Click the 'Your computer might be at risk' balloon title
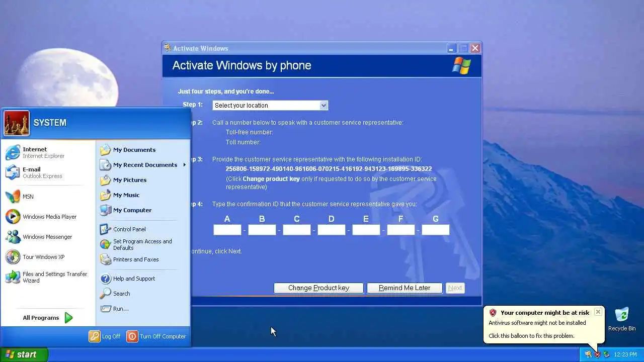This screenshot has height=362, width=644. pyautogui.click(x=545, y=313)
